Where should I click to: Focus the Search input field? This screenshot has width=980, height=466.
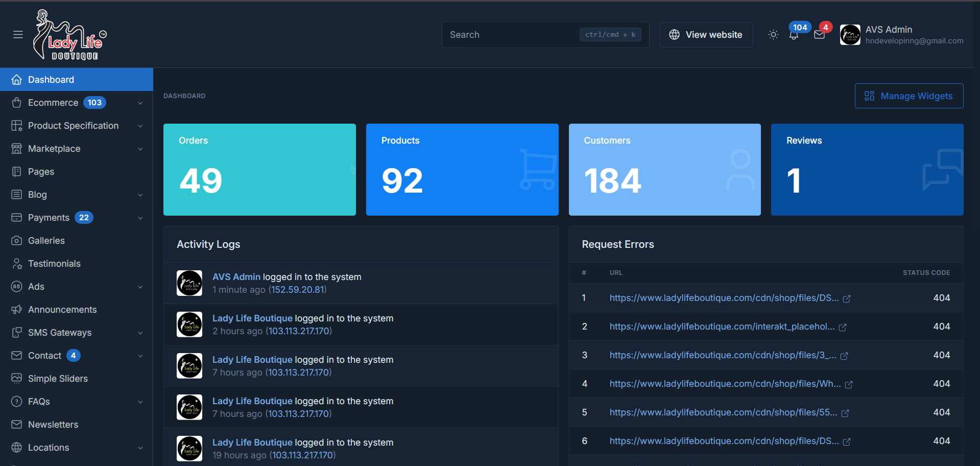(x=511, y=35)
